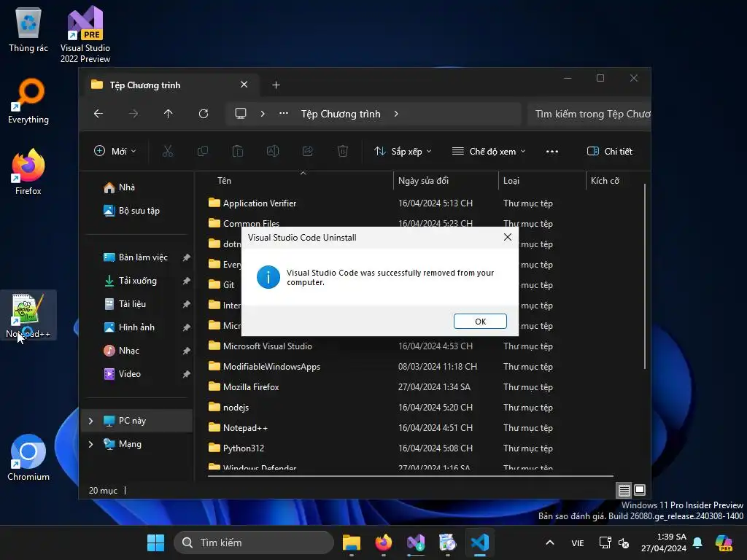747x560 pixels.
Task: Expand the PC này tree node
Action: pos(90,421)
